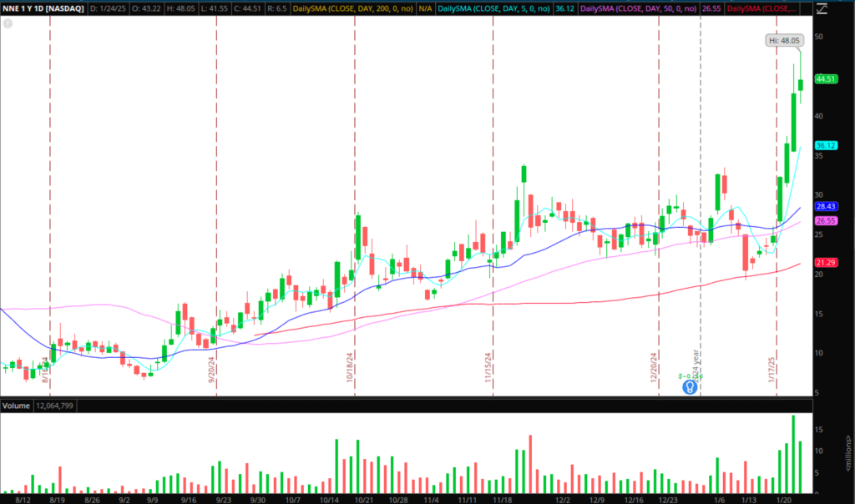
Task: Click the 12/20/24 expiration date marker
Action: [x=653, y=367]
